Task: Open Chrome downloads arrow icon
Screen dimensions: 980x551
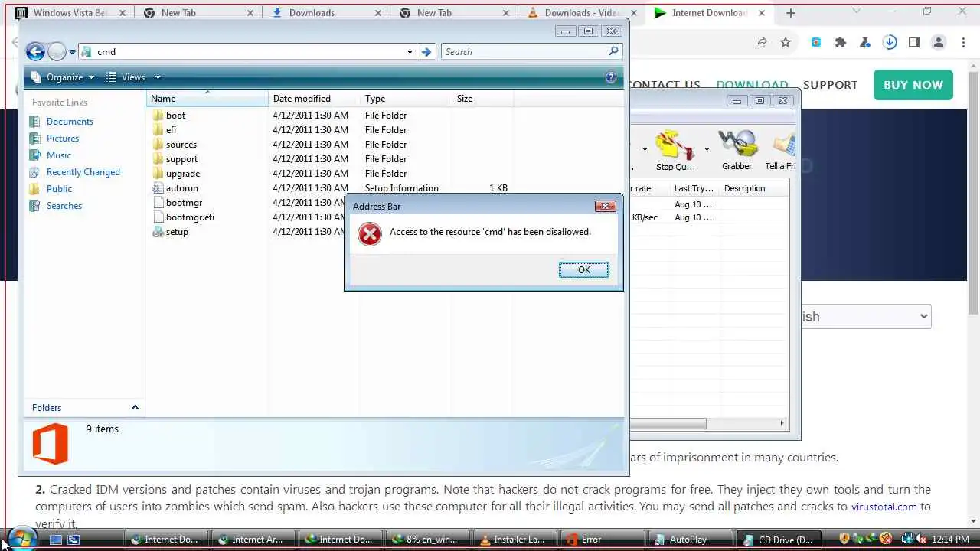Action: tap(890, 43)
